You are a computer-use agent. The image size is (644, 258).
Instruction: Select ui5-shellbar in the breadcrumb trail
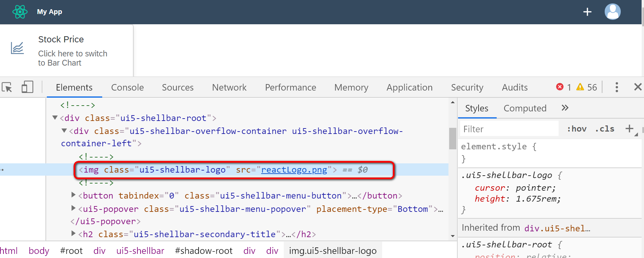click(140, 251)
